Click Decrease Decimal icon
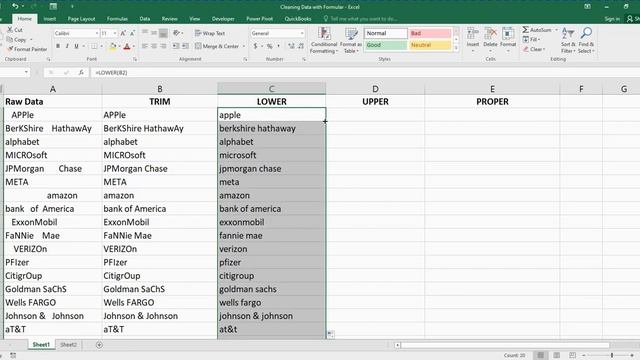The width and height of the screenshot is (640, 360). coord(301,47)
